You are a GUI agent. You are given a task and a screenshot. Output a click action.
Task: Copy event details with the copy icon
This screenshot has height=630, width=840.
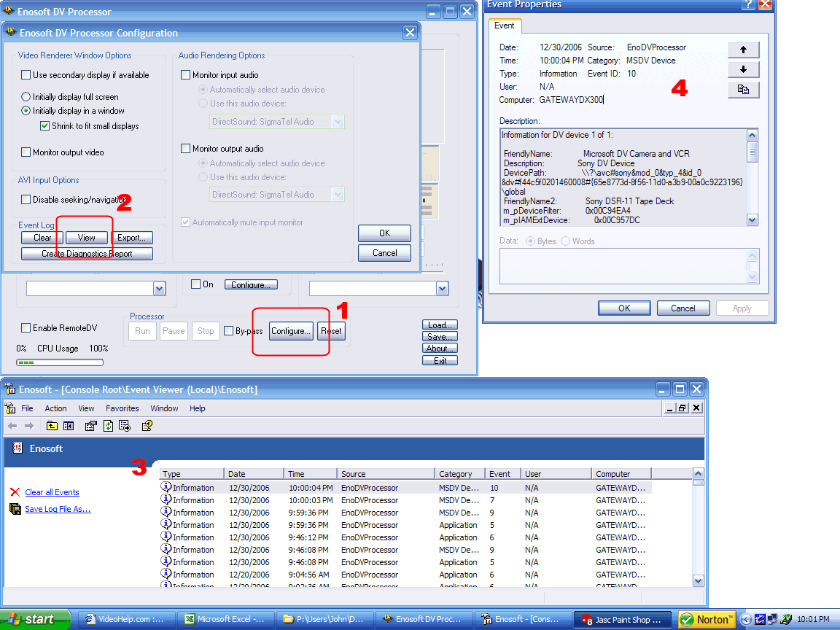coord(744,90)
